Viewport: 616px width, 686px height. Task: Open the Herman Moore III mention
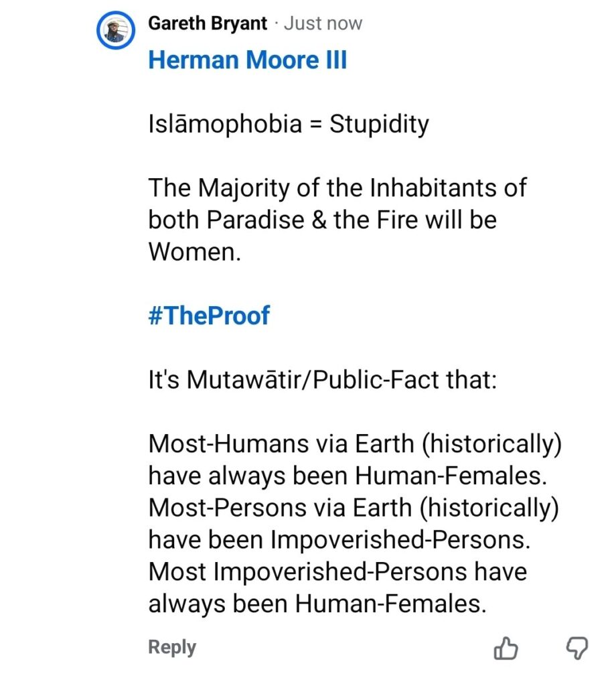(247, 60)
